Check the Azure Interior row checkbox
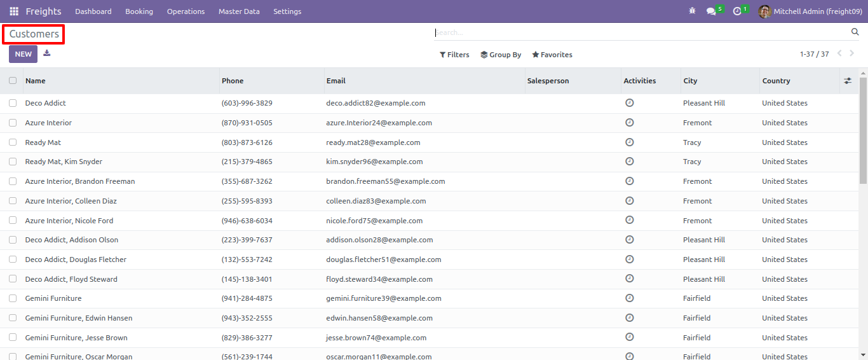This screenshot has height=360, width=868. 13,123
